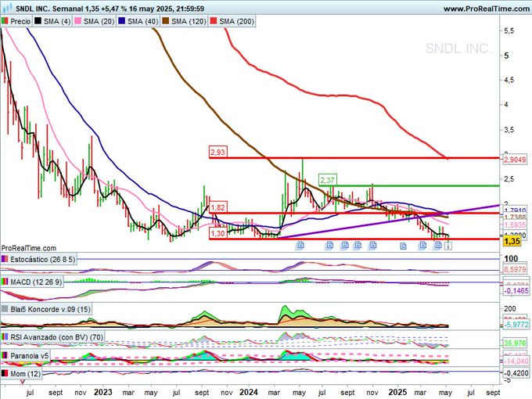Screen dimensions: 532x399
Task: Select the SMA (40) legend label
Action: (x=143, y=21)
